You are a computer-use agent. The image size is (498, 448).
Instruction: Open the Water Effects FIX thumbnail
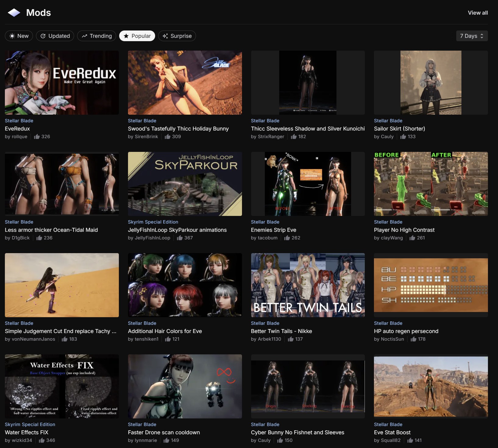click(62, 386)
